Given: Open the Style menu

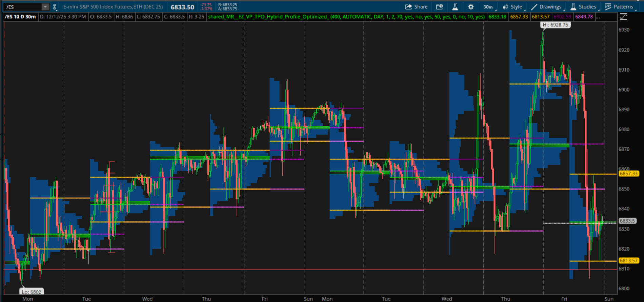Looking at the screenshot, I should (512, 7).
